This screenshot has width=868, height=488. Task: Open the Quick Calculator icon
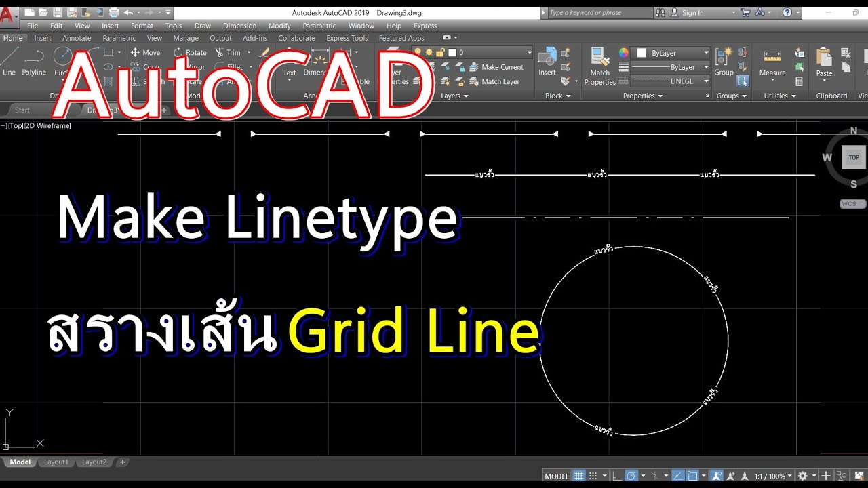tap(799, 81)
